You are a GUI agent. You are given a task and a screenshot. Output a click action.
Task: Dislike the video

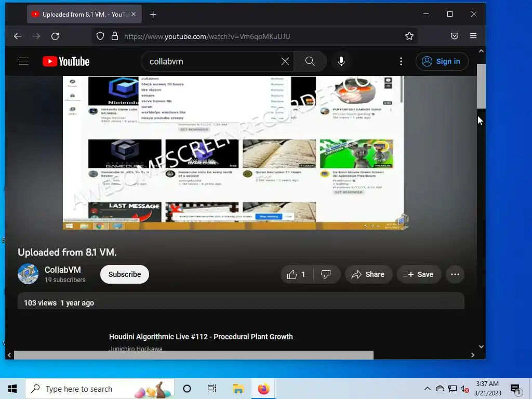(x=326, y=274)
